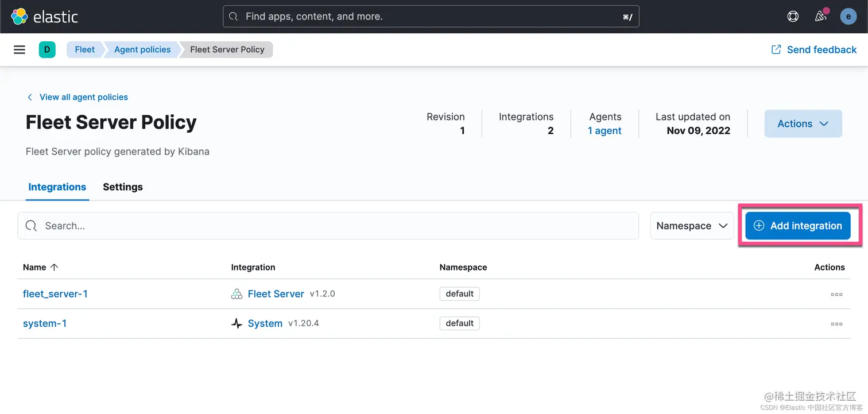The height and width of the screenshot is (414, 868).
Task: Click the Fleet Server integration icon
Action: tap(237, 294)
